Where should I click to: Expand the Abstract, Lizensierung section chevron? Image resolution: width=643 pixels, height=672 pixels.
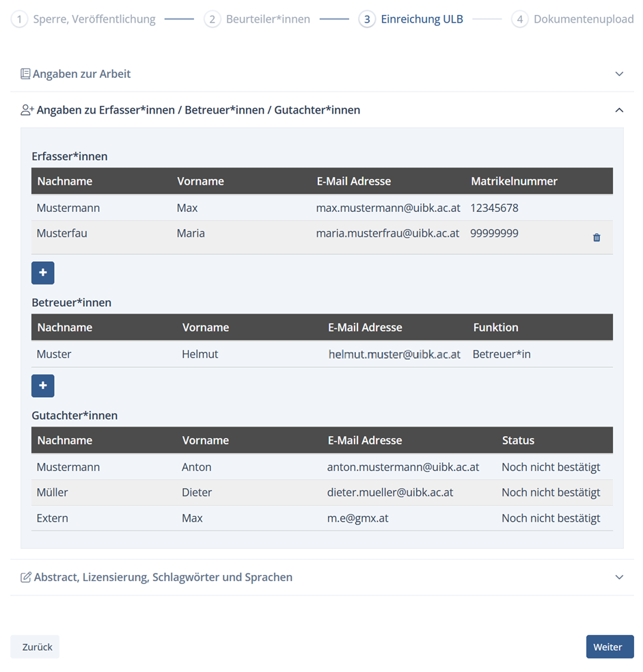(619, 577)
